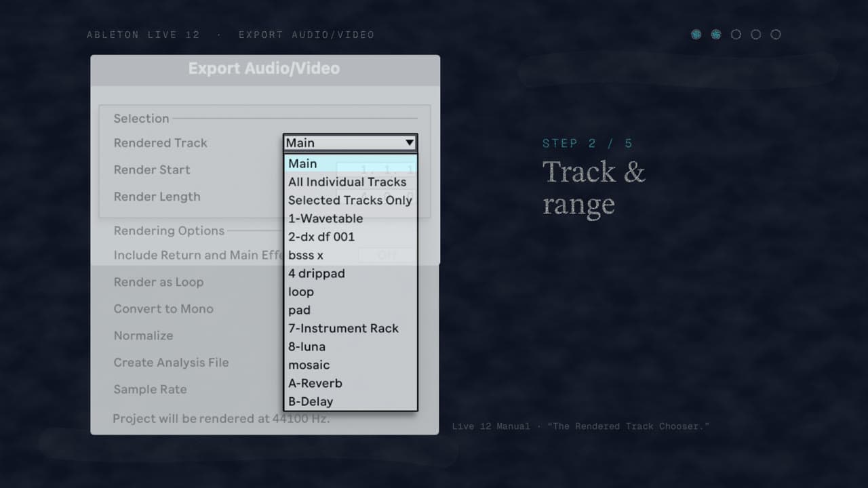Screen dimensions: 868x488
Task: Open the Rendered Track chooser dropdown
Action: tap(350, 142)
